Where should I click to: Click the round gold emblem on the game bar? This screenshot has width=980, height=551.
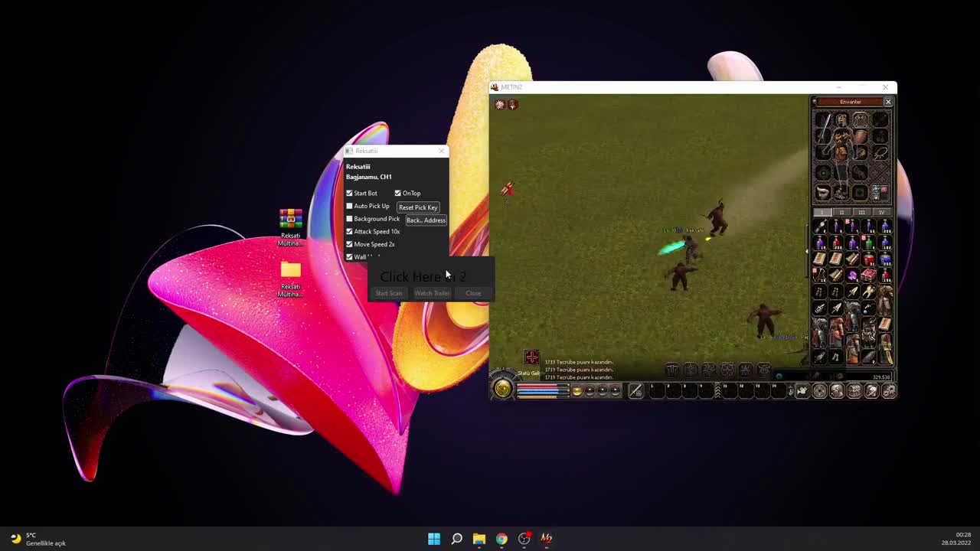[x=502, y=389]
